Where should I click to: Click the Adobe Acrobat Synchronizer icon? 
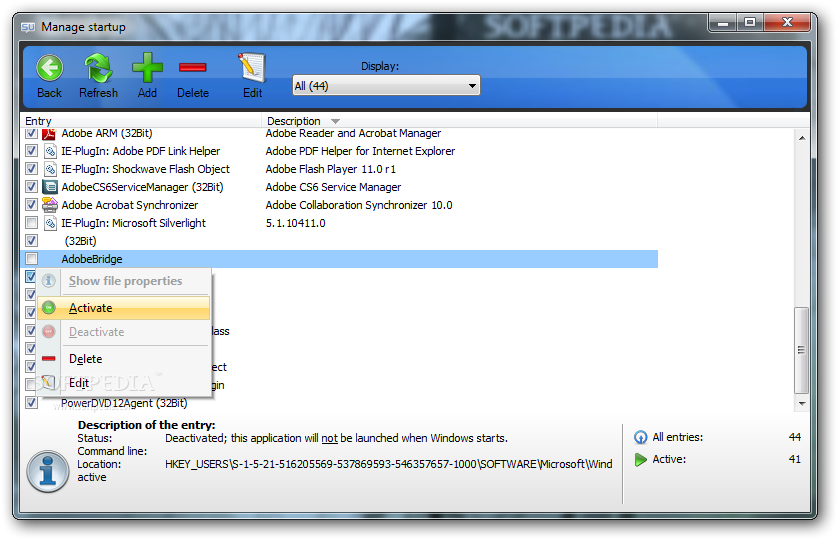click(x=50, y=205)
